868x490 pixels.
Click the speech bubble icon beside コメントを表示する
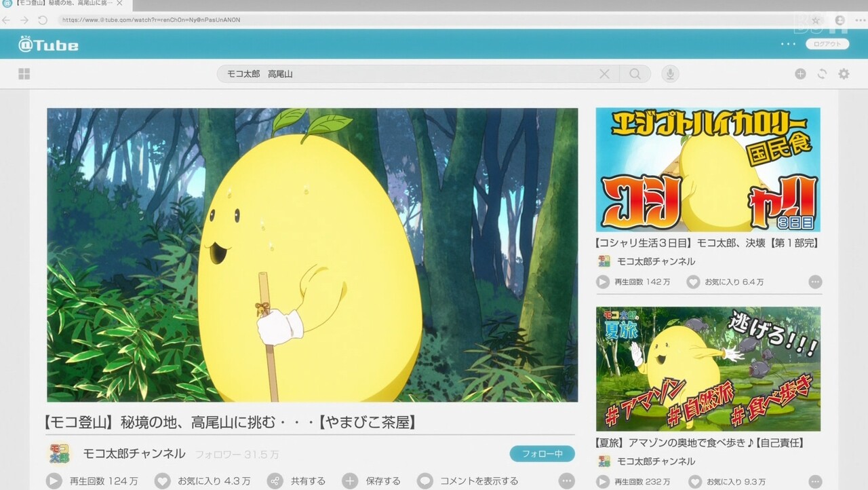[x=425, y=481]
